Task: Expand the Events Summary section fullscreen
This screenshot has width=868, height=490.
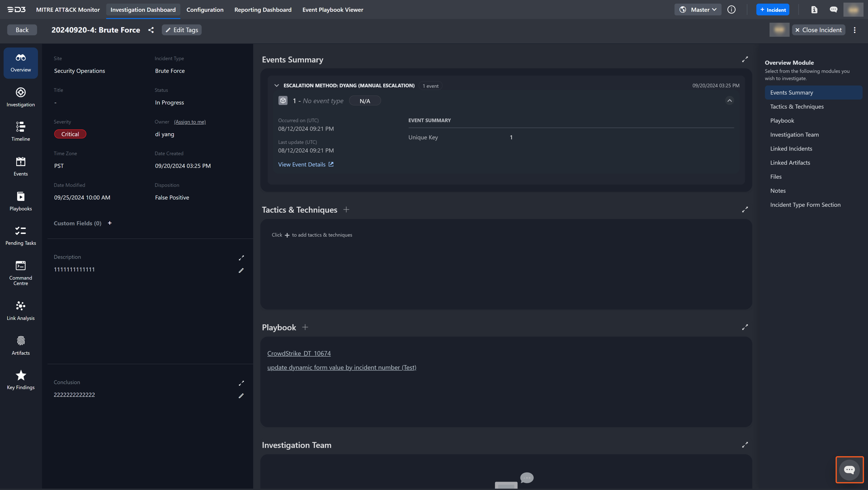Action: pos(745,59)
